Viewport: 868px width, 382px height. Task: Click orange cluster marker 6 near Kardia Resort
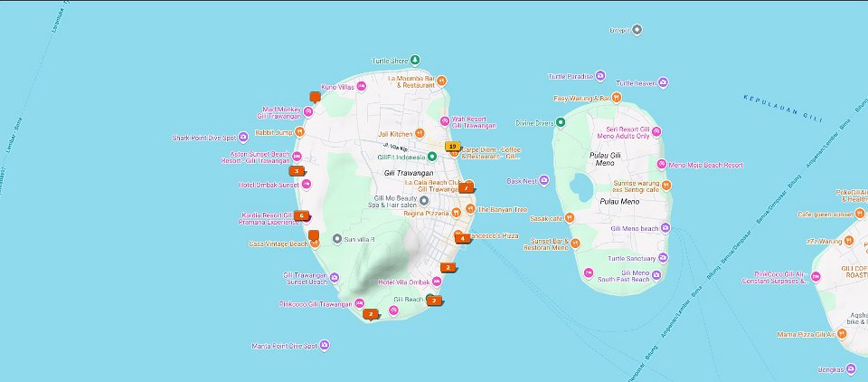click(301, 216)
